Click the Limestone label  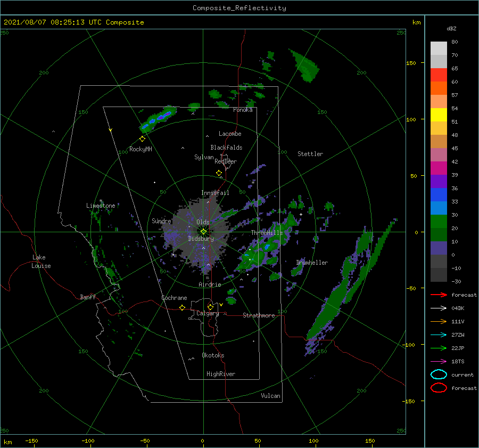101,206
